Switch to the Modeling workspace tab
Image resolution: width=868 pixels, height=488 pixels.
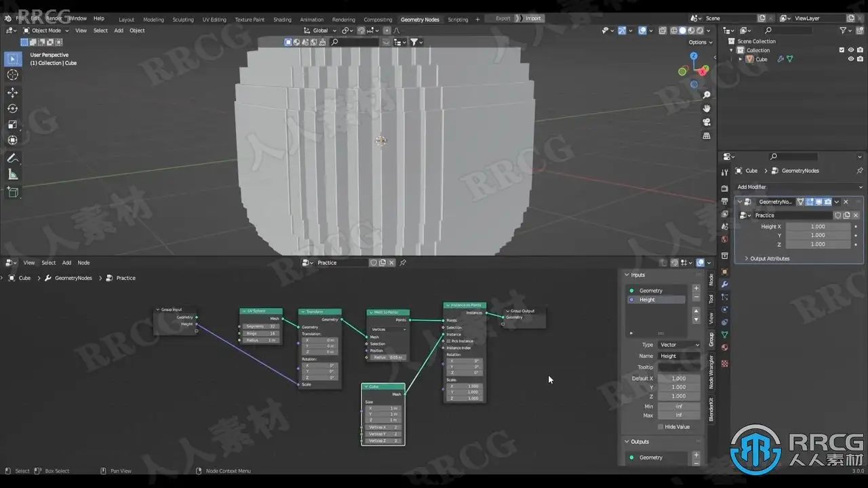153,20
